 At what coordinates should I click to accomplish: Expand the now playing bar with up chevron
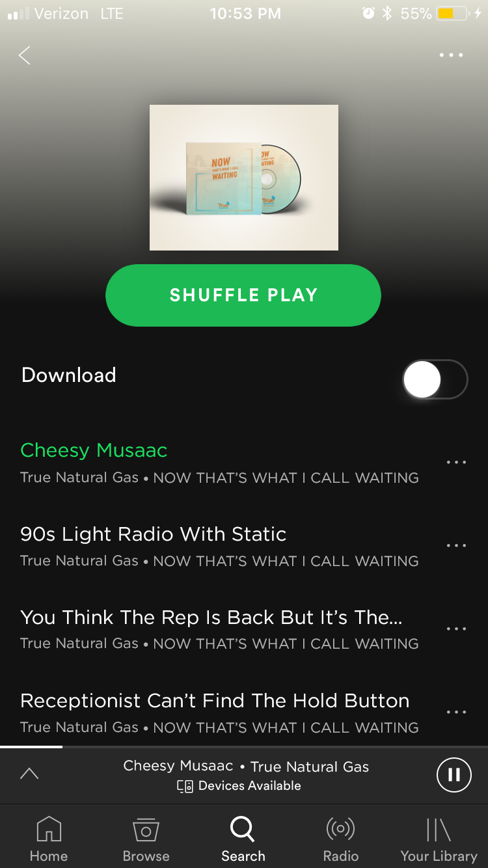[x=29, y=773]
